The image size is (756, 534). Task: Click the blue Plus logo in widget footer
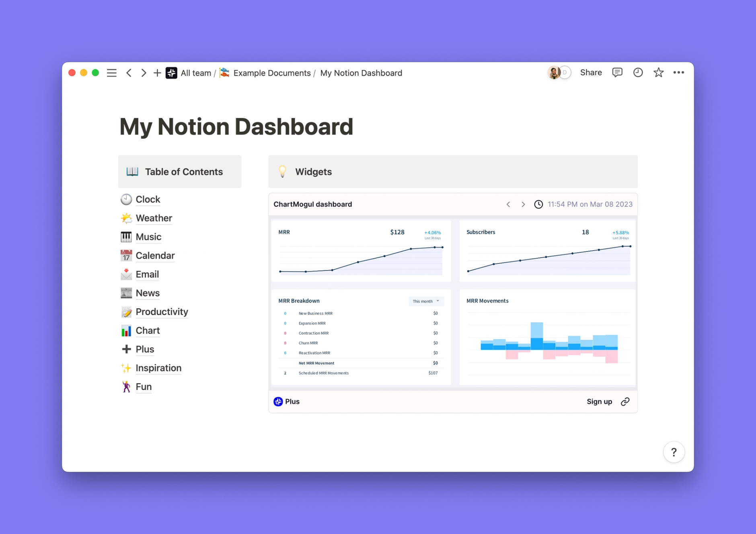coord(278,402)
